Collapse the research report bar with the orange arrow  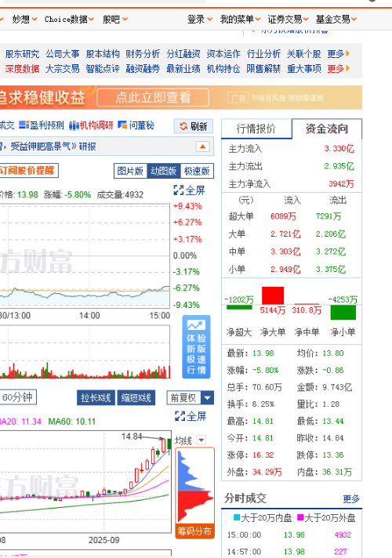tap(202, 147)
